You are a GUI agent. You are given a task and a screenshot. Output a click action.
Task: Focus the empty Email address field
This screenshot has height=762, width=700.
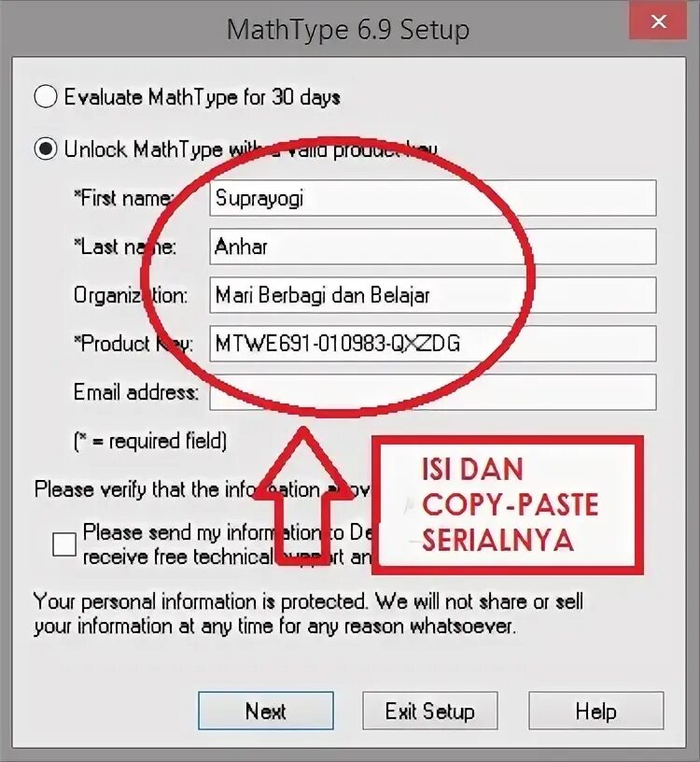(x=433, y=392)
